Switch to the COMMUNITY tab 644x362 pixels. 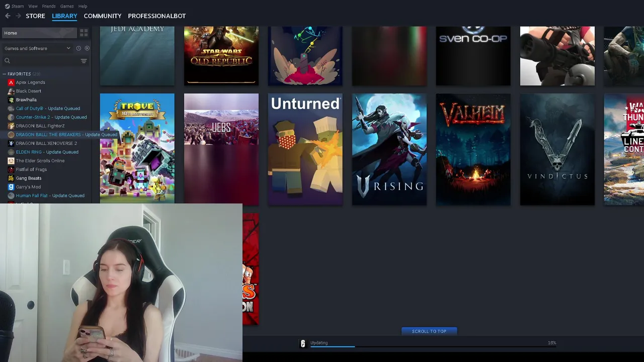pos(103,16)
